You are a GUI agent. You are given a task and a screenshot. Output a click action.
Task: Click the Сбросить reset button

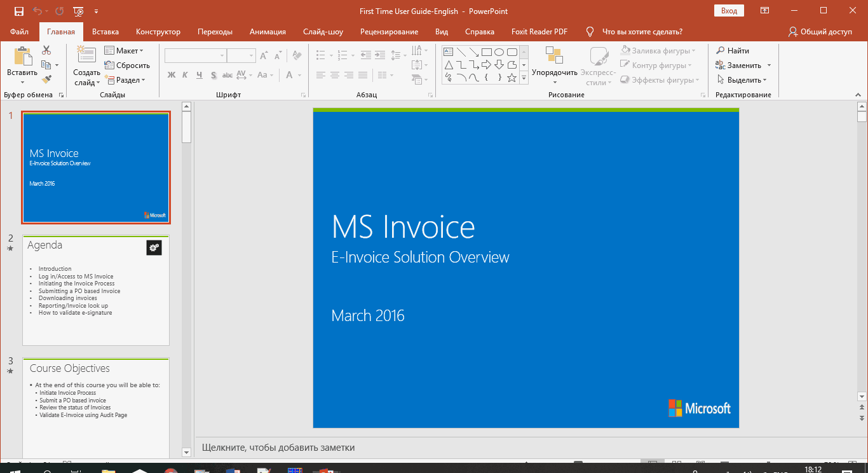(x=127, y=65)
